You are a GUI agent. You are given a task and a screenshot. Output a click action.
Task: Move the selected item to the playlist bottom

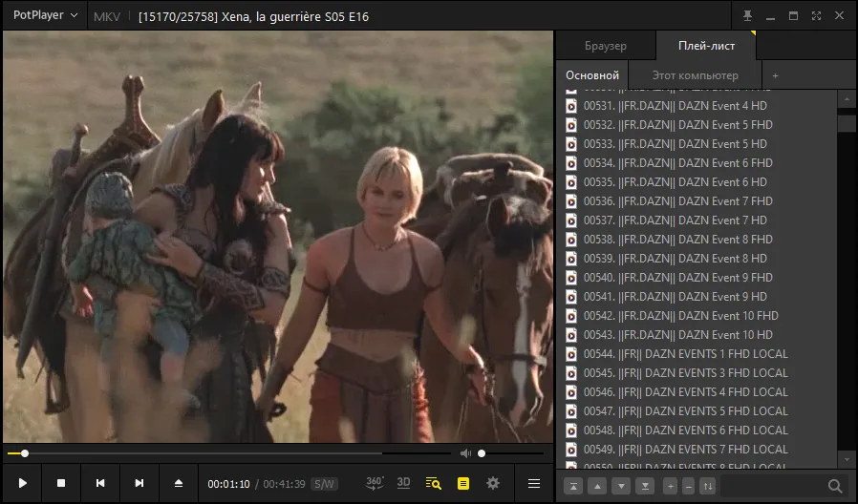645,486
